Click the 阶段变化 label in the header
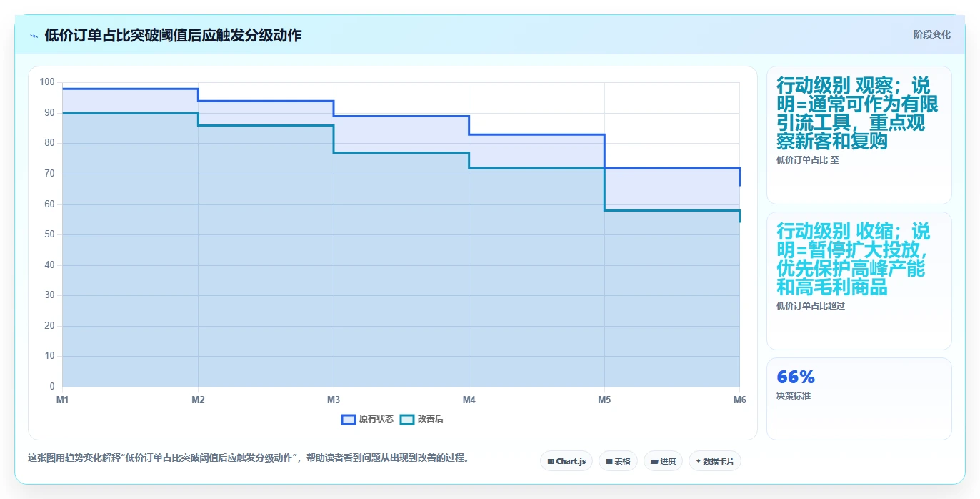The image size is (980, 499). 931,34
